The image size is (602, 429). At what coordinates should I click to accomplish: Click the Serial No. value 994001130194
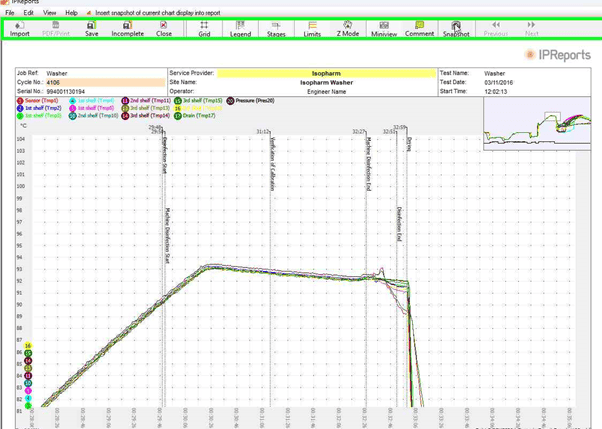coord(66,91)
